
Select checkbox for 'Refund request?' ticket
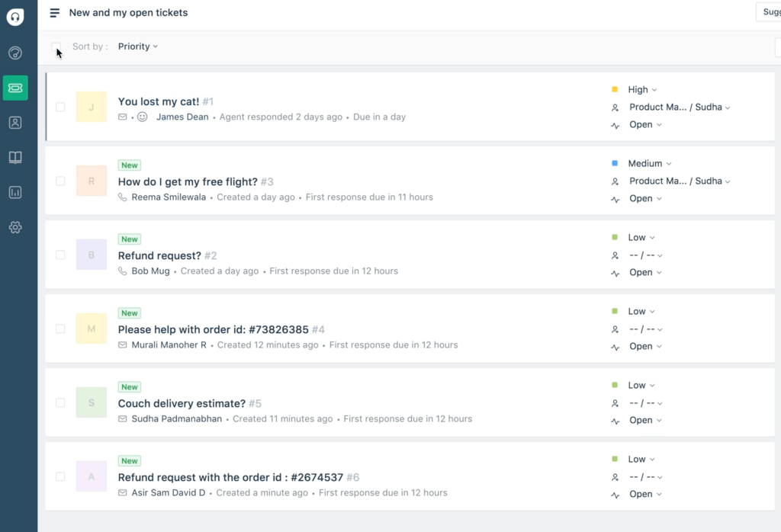point(60,255)
